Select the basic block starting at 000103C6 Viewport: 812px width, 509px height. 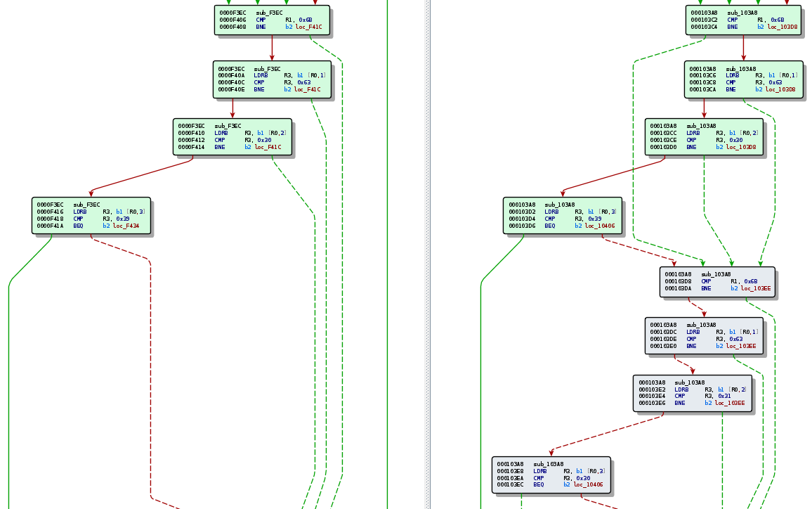click(x=743, y=79)
